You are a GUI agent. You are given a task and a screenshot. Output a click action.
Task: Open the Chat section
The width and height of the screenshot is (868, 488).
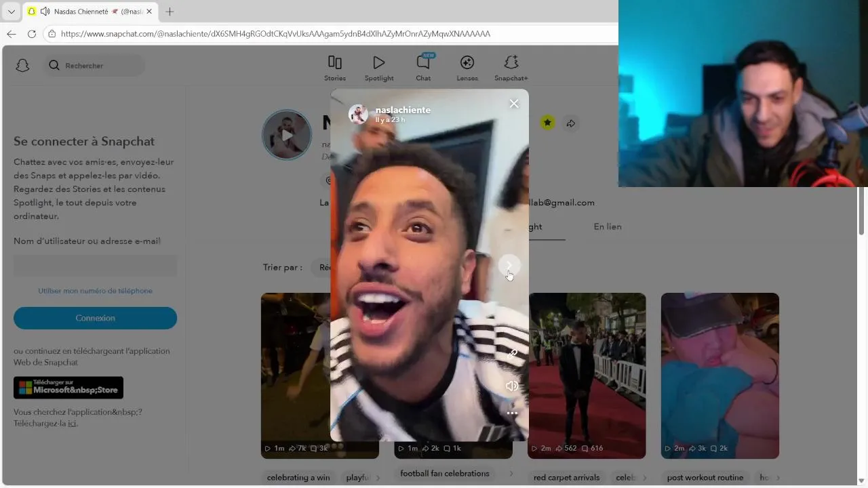423,68
